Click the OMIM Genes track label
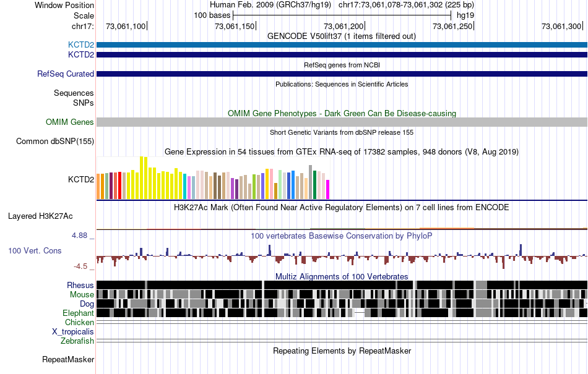 pyautogui.click(x=70, y=122)
